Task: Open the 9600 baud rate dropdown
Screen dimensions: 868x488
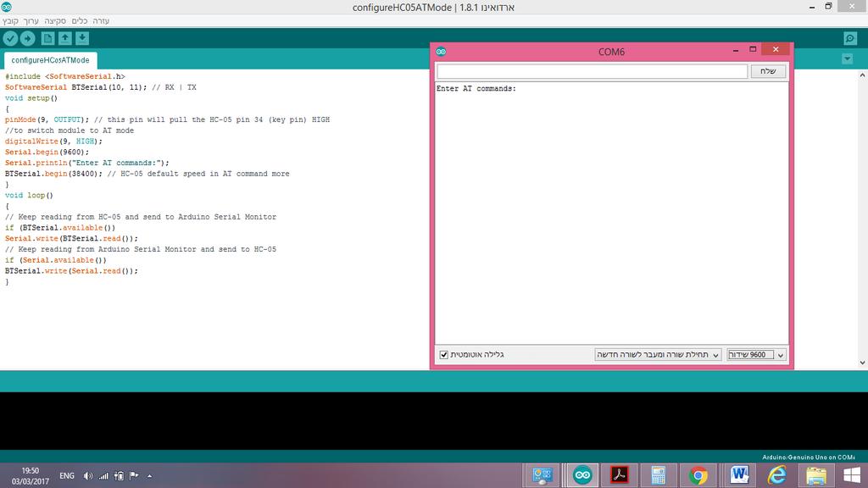Action: pos(756,355)
